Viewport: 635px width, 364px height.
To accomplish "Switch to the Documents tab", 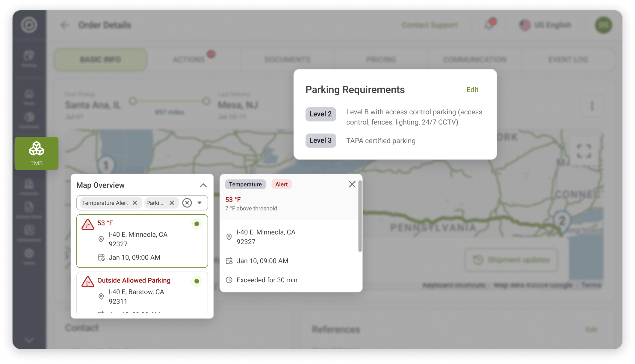I will (x=288, y=60).
